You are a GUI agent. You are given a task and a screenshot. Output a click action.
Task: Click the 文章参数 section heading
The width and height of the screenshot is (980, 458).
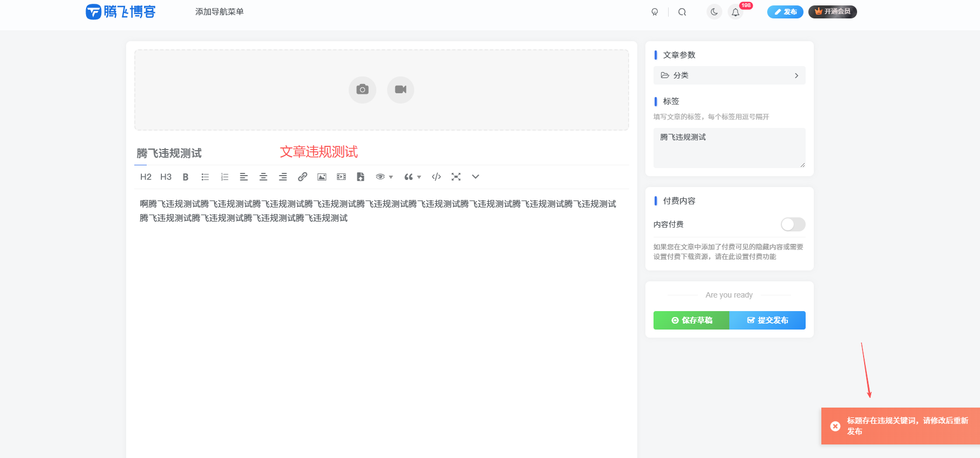tap(679, 55)
